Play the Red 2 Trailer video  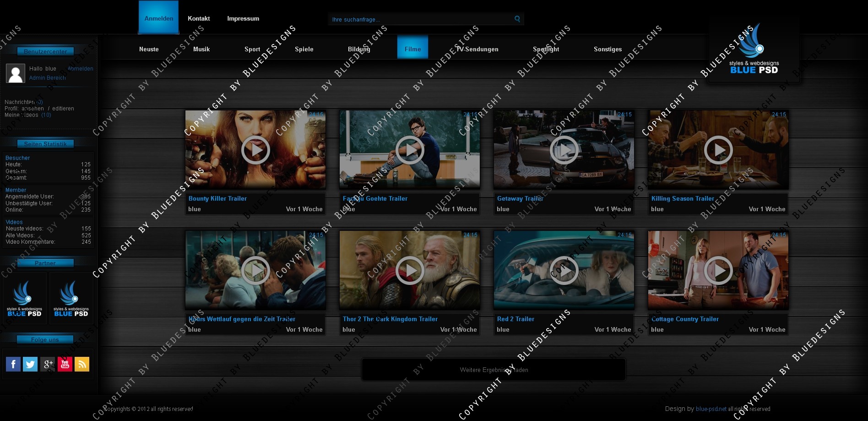pyautogui.click(x=564, y=270)
